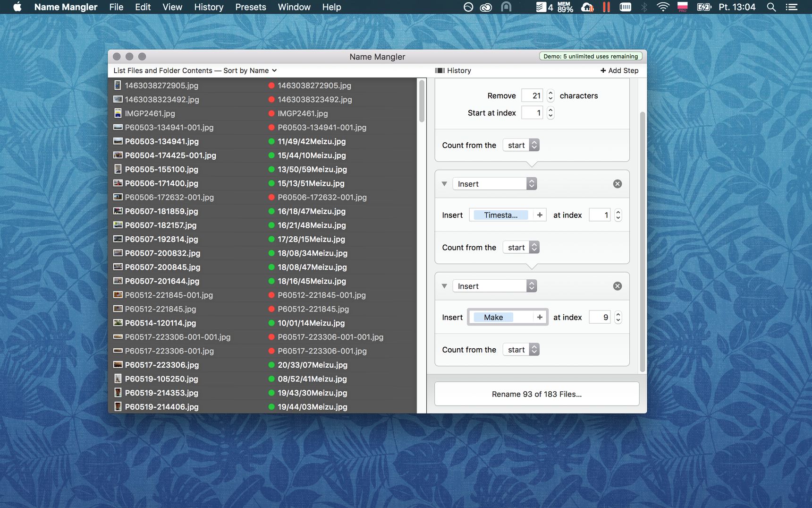The height and width of the screenshot is (508, 812).
Task: Click the headphones menu bar icon
Action: pyautogui.click(x=506, y=7)
